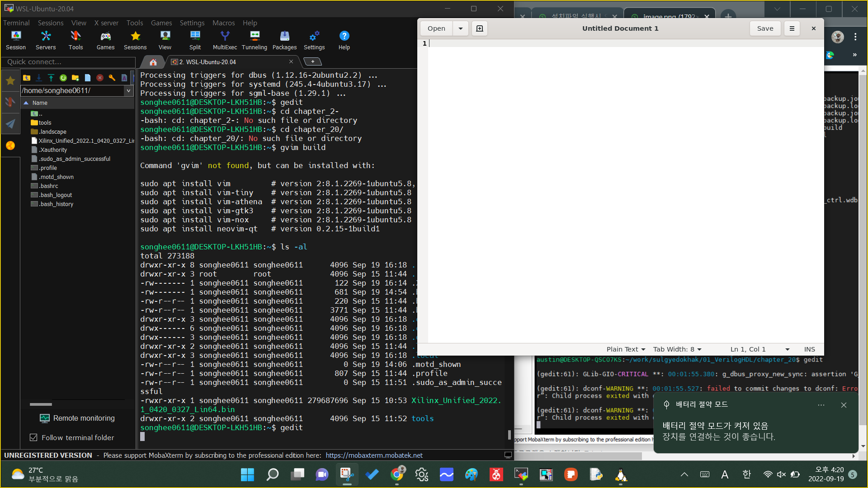Image resolution: width=868 pixels, height=488 pixels.
Task: Click the Open button in gedit
Action: 436,28
